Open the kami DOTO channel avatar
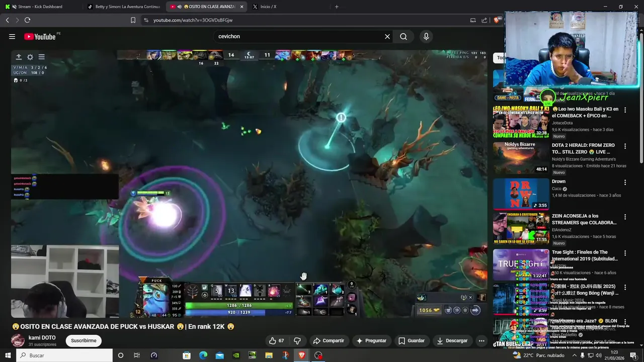644x362 pixels. tap(18, 340)
